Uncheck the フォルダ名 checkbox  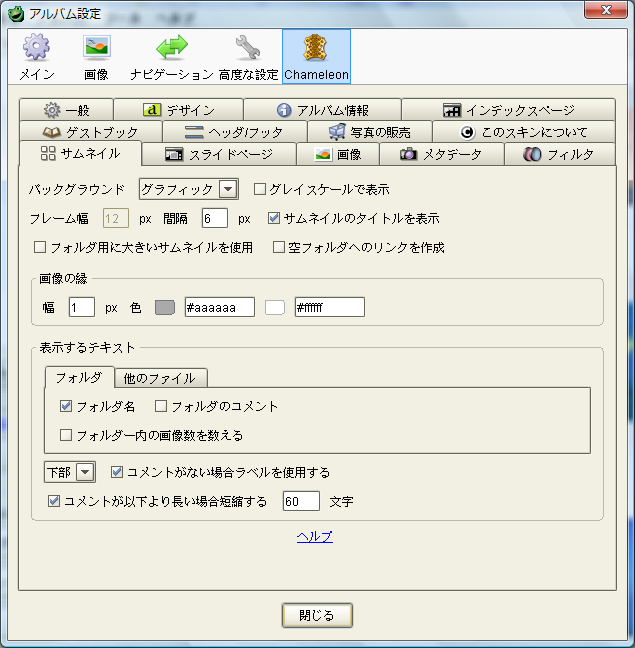coord(66,406)
